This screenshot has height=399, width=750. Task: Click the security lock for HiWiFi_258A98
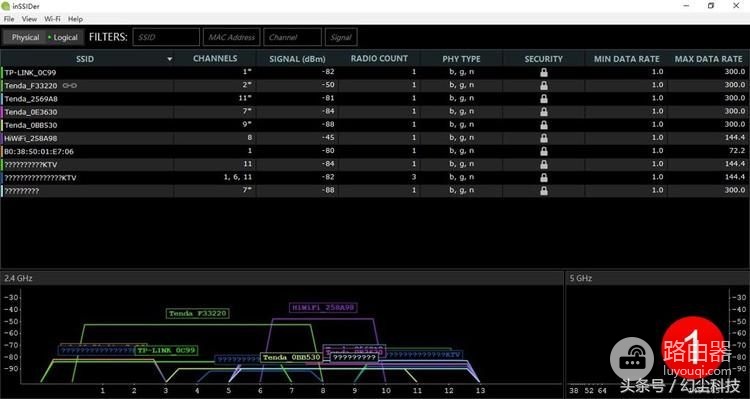543,138
